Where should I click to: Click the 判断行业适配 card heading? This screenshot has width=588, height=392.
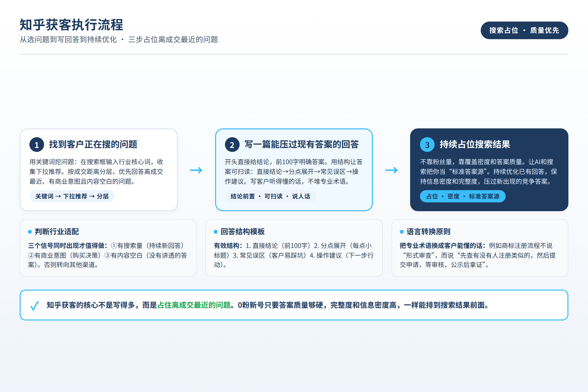pos(57,232)
